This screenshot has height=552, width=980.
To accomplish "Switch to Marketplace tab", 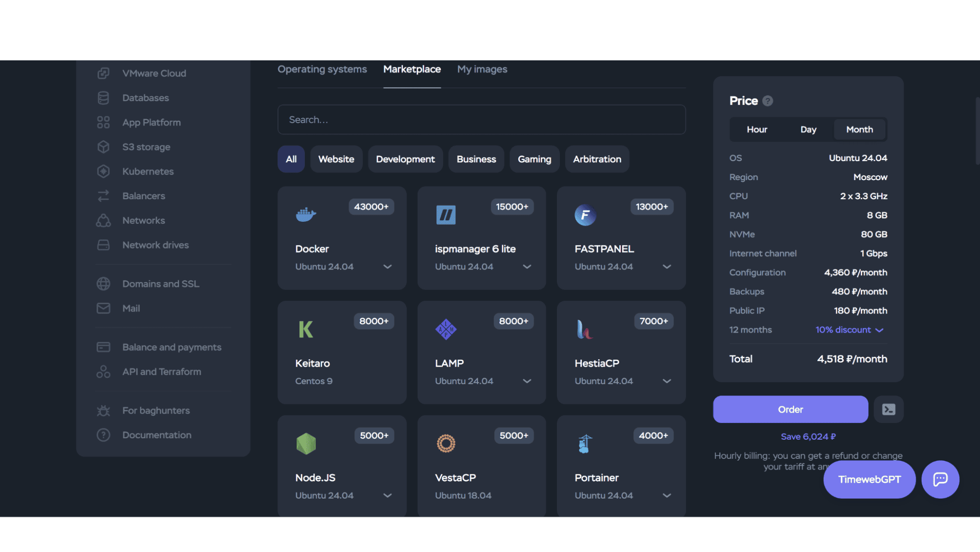I will click(x=412, y=69).
